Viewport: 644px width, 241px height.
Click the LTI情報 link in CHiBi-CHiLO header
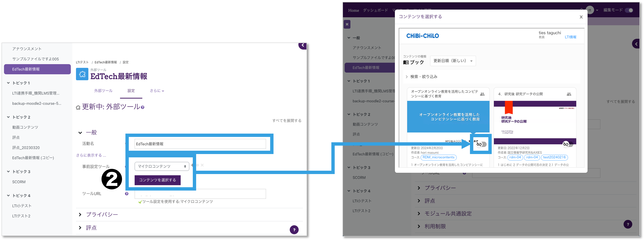571,37
